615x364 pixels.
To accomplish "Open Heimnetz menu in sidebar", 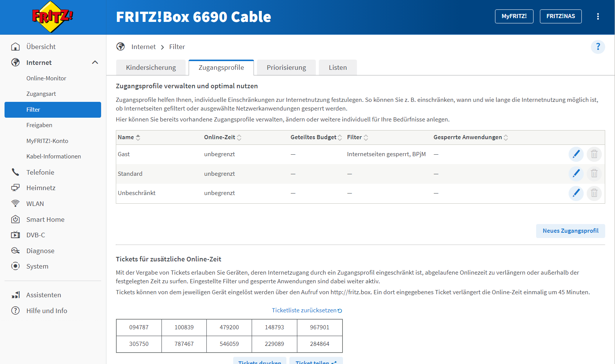I will pyautogui.click(x=41, y=187).
